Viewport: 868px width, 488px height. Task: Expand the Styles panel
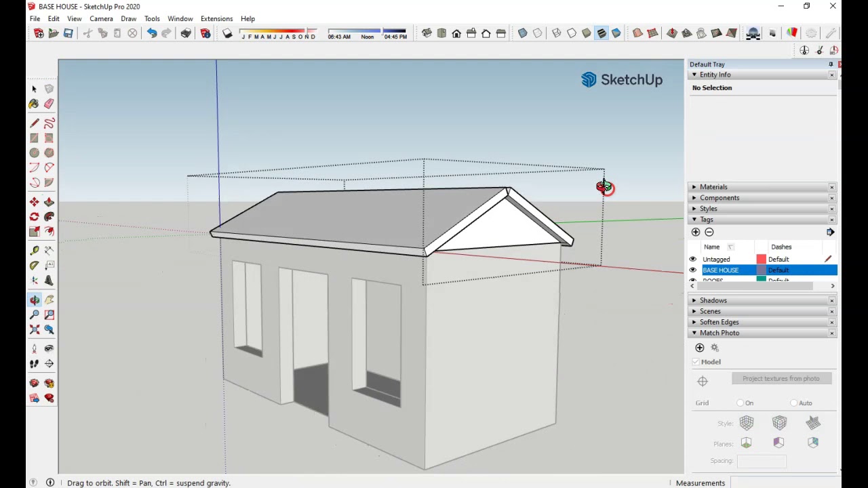[x=694, y=209]
